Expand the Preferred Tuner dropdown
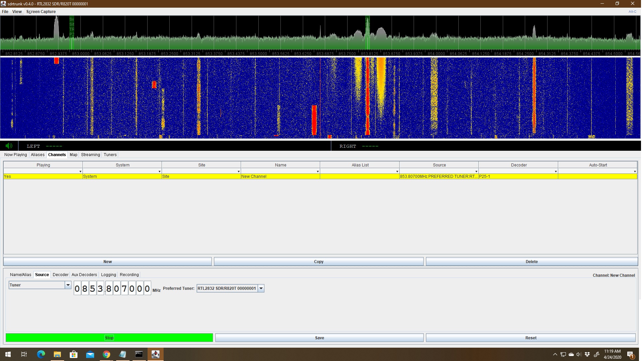The image size is (644, 361). pos(261,288)
